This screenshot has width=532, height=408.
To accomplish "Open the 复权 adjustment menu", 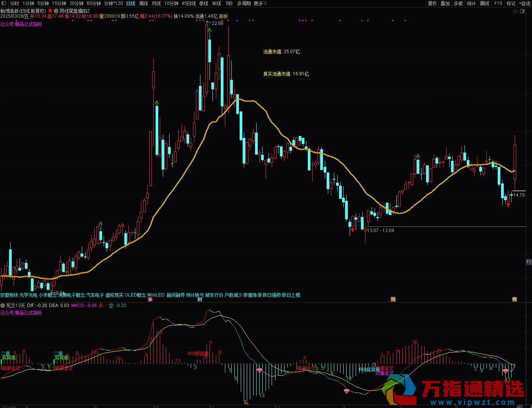I will 432,3.
